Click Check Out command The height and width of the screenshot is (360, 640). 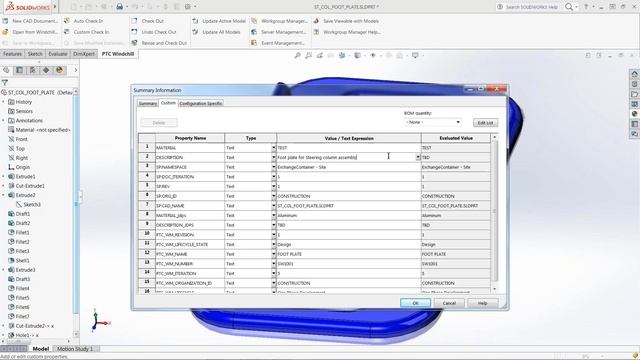pos(148,21)
